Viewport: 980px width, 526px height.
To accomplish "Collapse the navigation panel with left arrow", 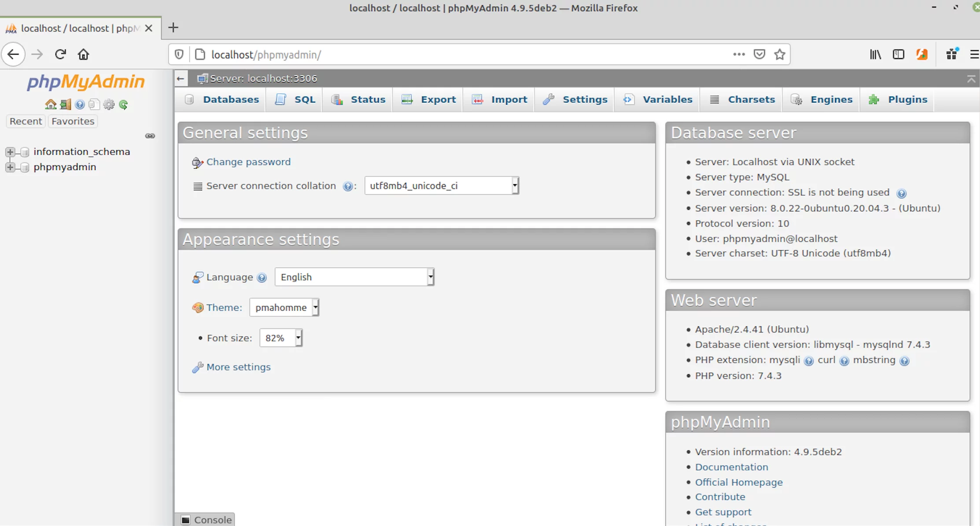I will pos(181,78).
